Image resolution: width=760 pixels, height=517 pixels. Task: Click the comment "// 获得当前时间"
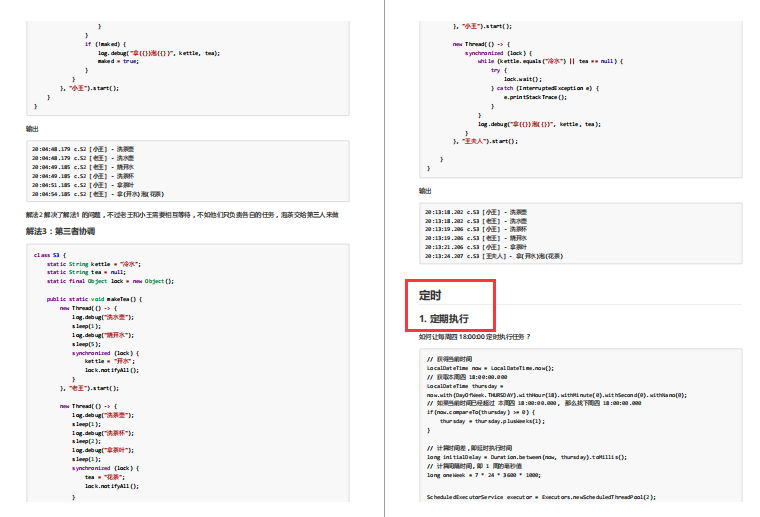click(x=449, y=359)
